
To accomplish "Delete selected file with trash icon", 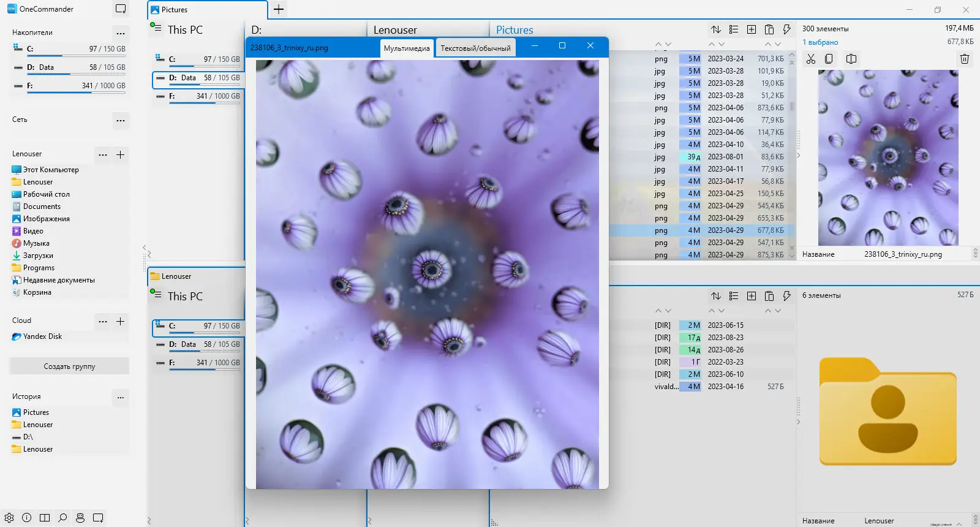I will (965, 59).
